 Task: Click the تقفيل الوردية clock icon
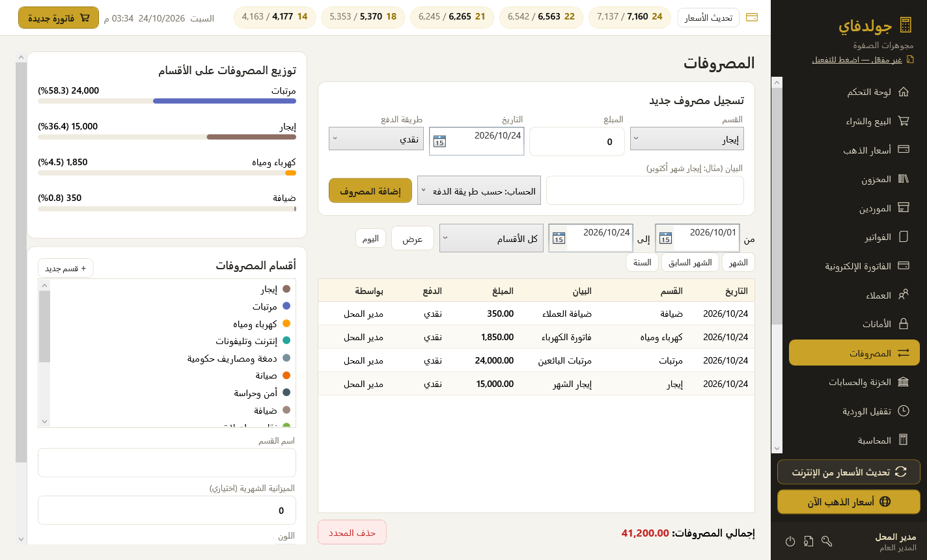903,410
